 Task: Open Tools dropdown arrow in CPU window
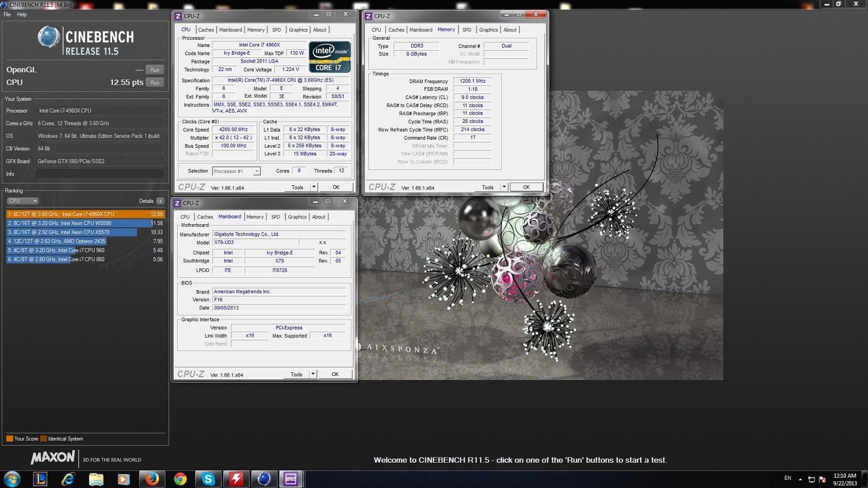coord(314,187)
